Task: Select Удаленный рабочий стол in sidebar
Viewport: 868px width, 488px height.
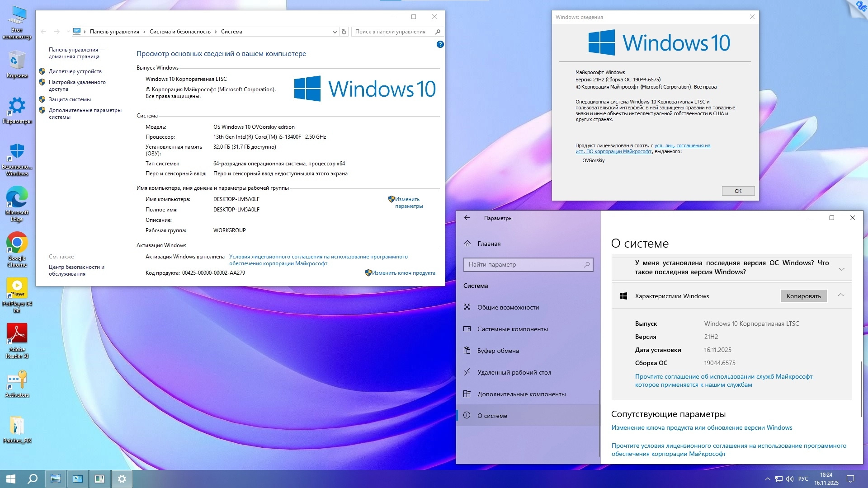Action: tap(514, 372)
